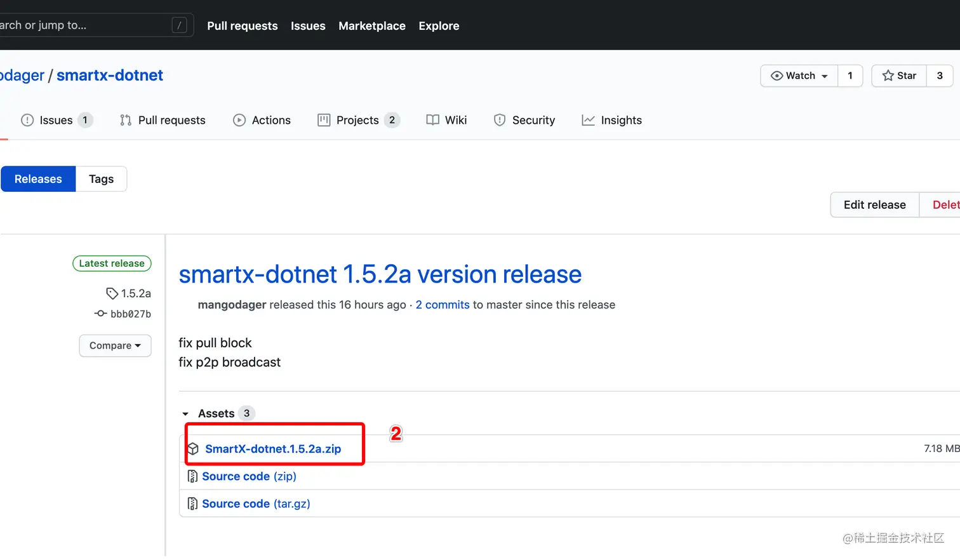Open the Projects tab
Screen dimensions: 960x560
point(359,120)
